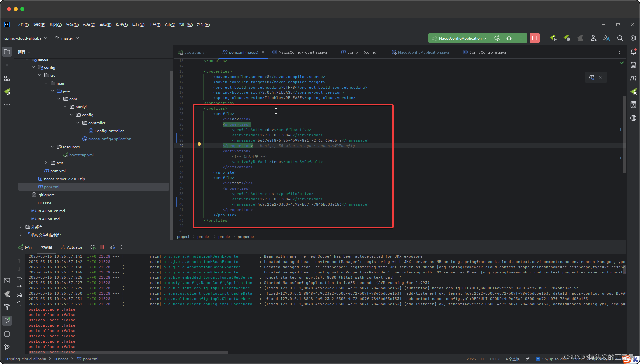Screen dimensions: 640x364
Task: Open the Database tool window icon
Action: coord(633,65)
